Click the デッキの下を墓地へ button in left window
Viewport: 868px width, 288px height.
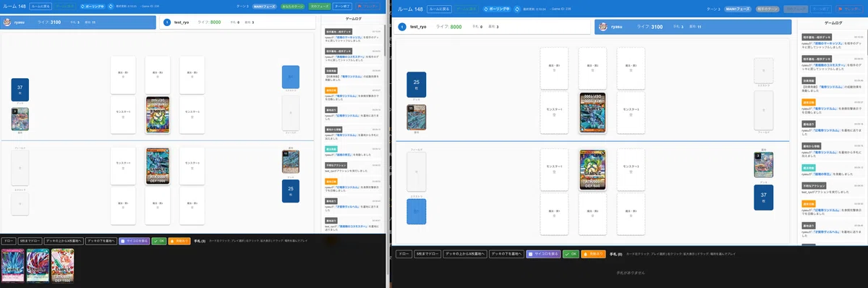(x=101, y=241)
